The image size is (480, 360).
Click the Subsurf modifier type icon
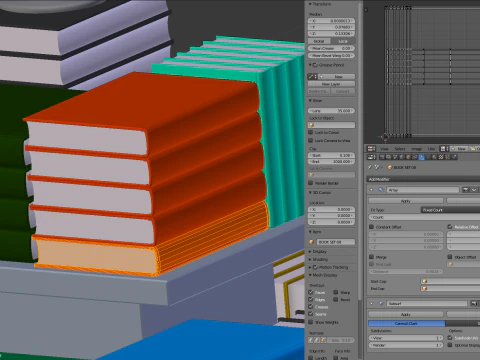point(380,304)
